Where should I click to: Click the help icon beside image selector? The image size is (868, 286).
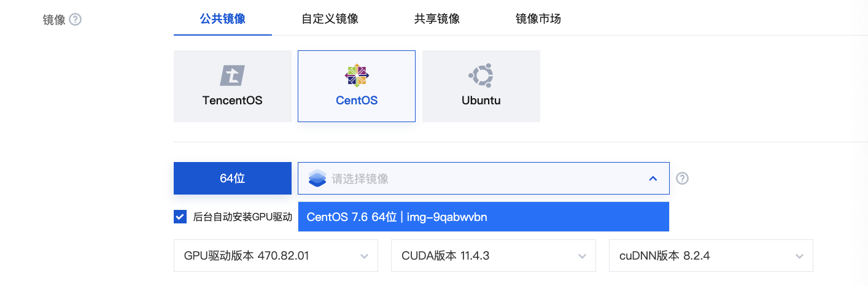[x=682, y=179]
